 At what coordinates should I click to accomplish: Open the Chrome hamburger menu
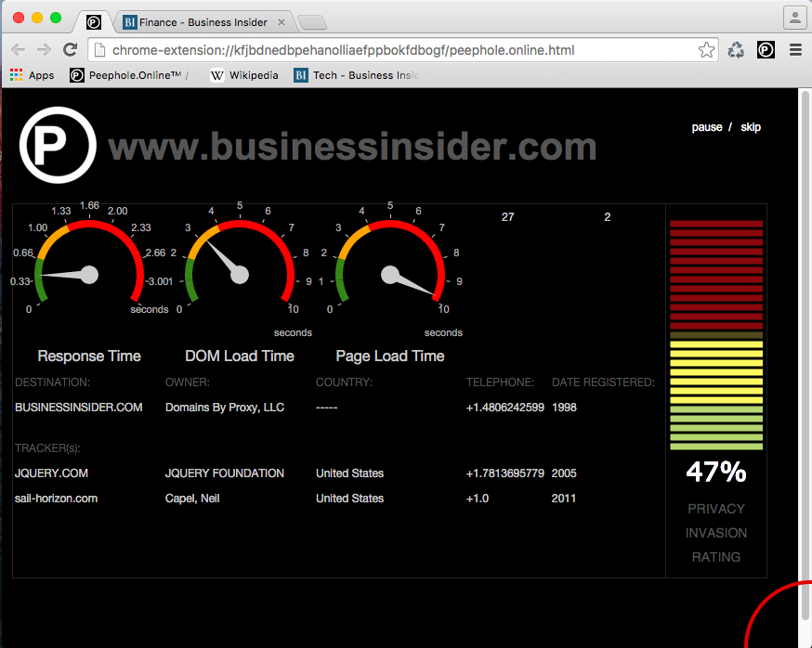(795, 50)
